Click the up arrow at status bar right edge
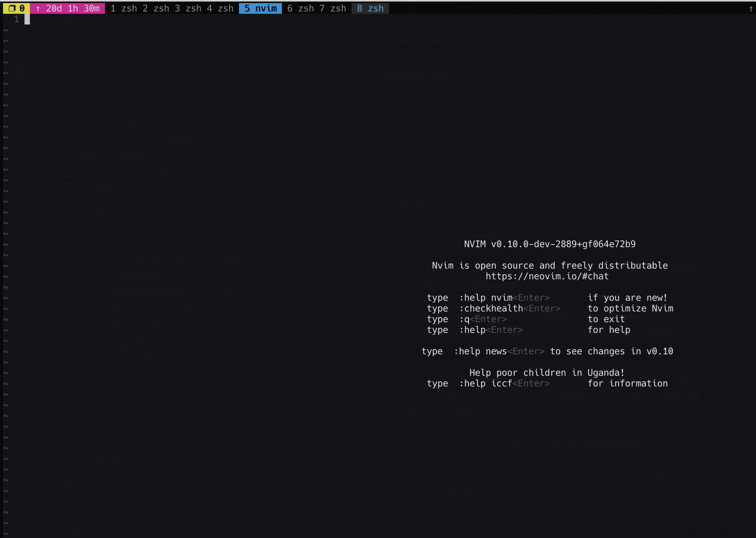The width and height of the screenshot is (756, 538). click(x=751, y=9)
